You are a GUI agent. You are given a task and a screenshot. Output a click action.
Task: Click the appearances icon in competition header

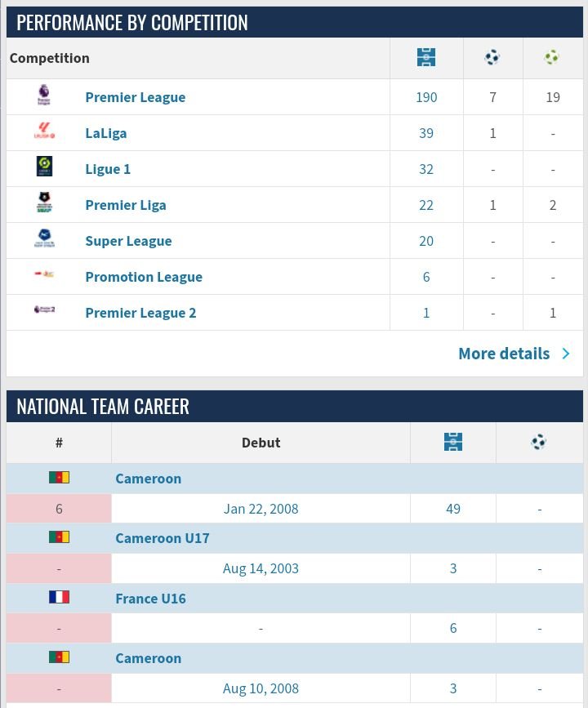(x=425, y=58)
